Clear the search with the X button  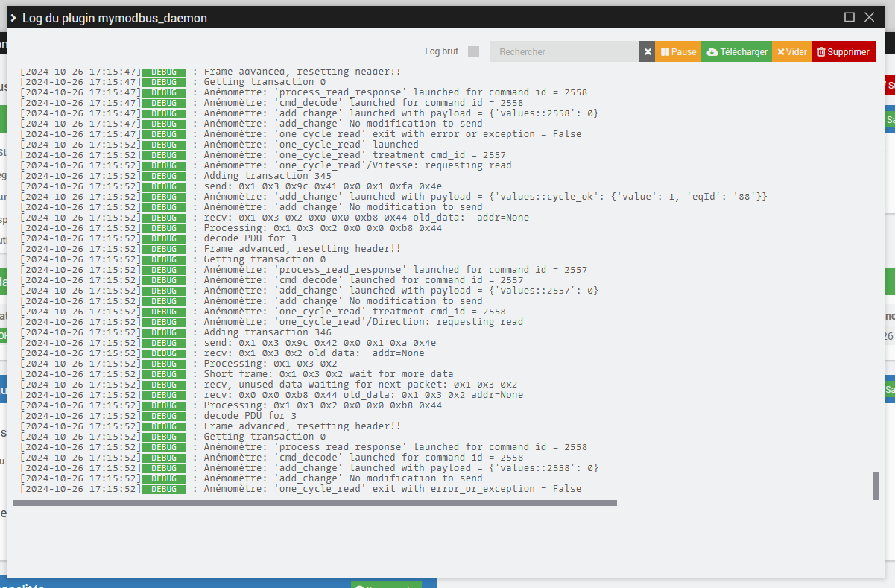[648, 52]
